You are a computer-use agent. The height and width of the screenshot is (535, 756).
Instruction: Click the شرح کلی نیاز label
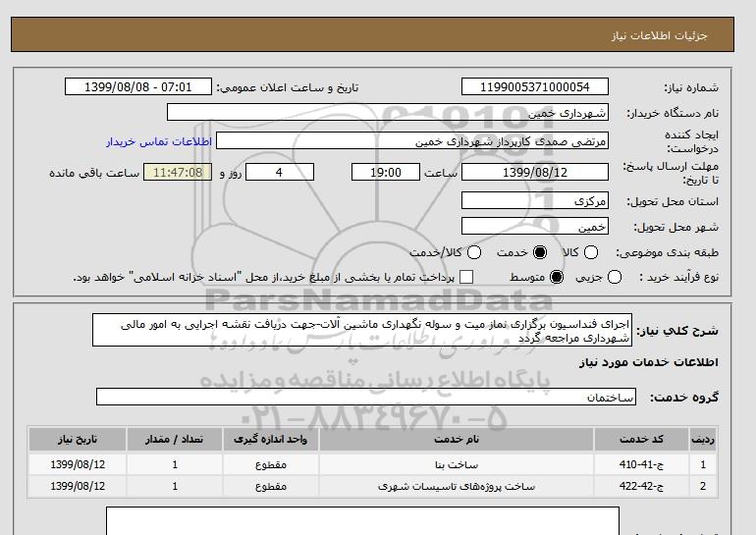tap(677, 331)
